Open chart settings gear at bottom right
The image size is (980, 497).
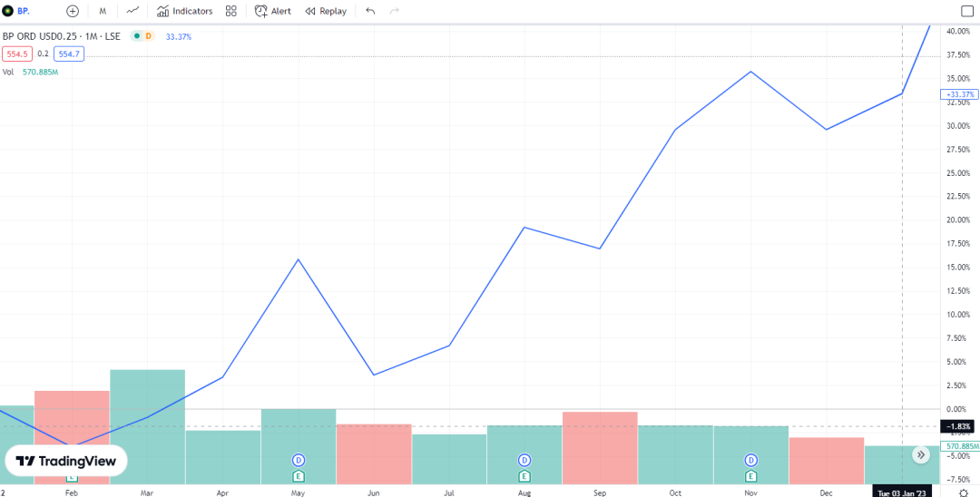point(965,491)
